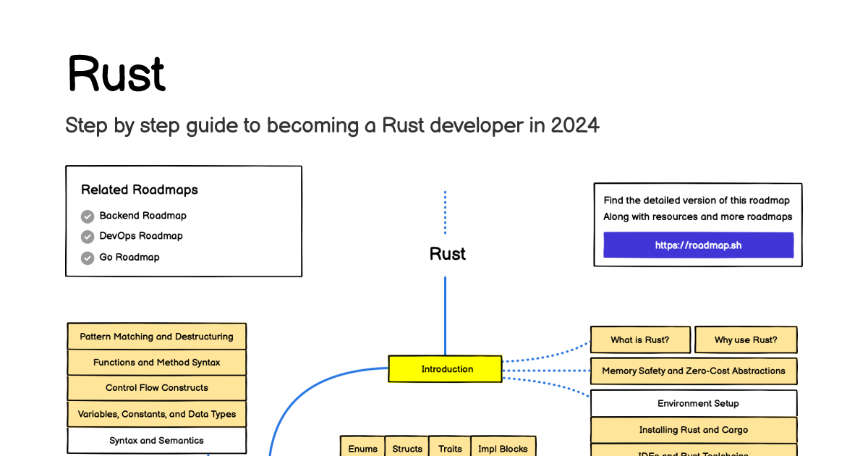The image size is (868, 456).
Task: Select the Enums topic box
Action: 362,447
